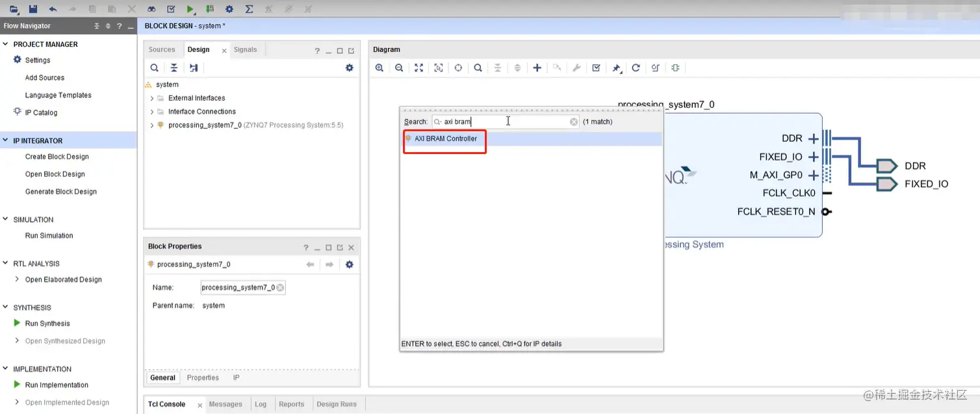Screen dimensions: 980x414
Task: Click the pin icon in Diagram toolbar
Action: (616, 68)
